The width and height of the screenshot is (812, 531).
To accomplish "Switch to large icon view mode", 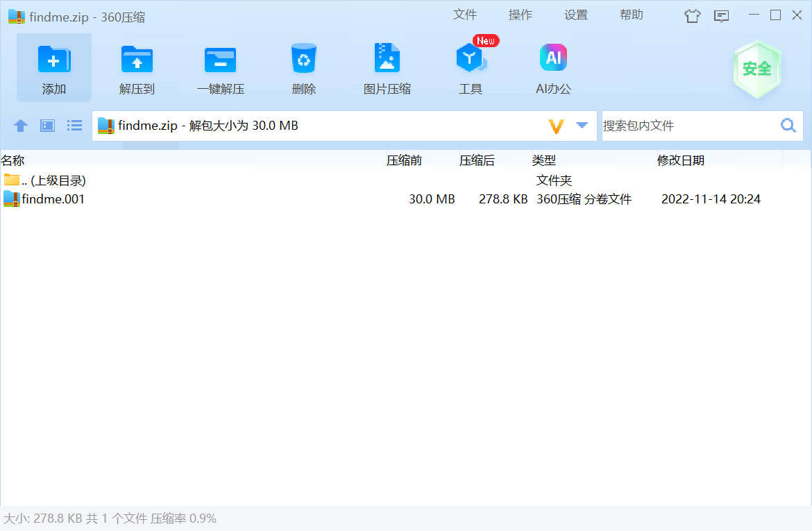I will point(46,126).
